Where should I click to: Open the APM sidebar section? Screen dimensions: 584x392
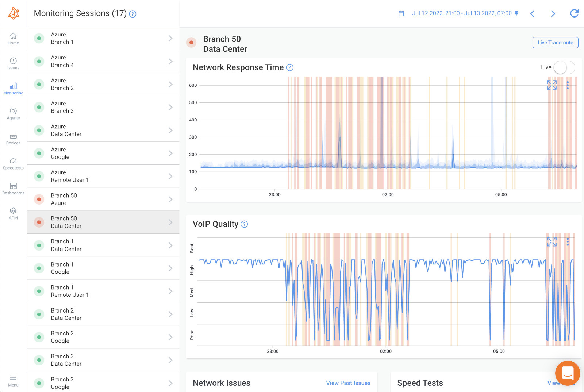coord(13,211)
